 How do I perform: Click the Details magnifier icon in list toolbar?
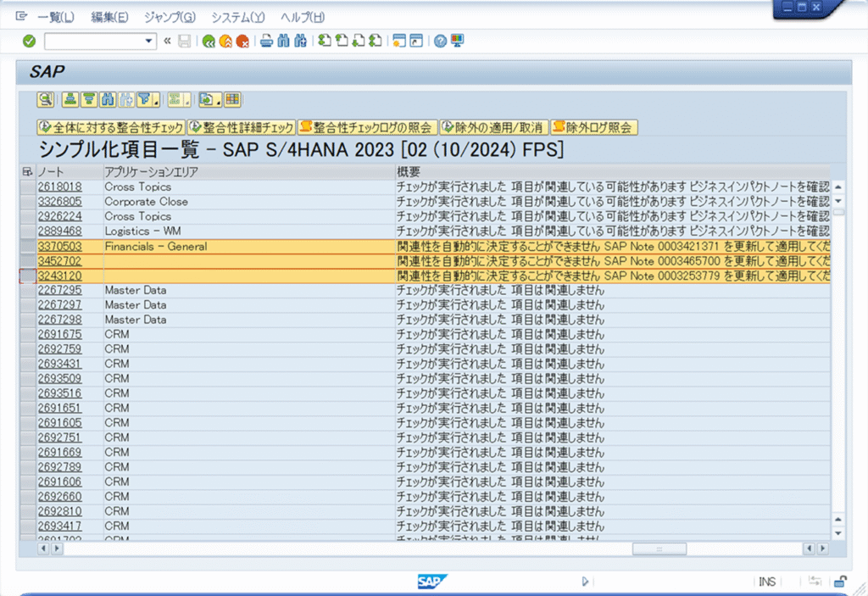(x=46, y=100)
